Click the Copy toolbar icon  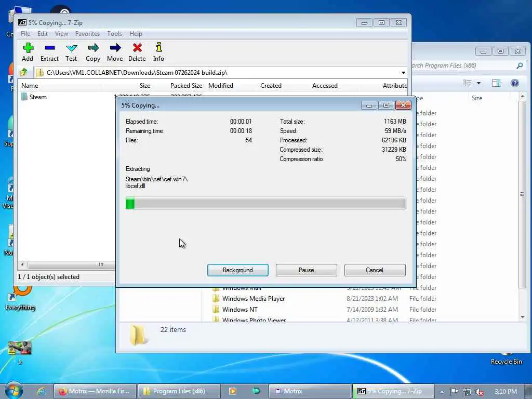point(93,52)
